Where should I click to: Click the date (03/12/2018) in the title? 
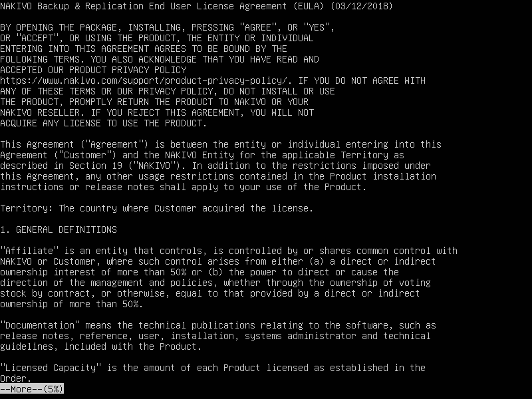tap(362, 6)
